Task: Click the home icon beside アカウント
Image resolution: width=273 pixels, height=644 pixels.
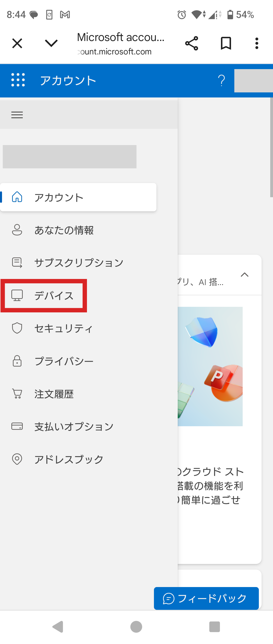Action: pos(17,197)
